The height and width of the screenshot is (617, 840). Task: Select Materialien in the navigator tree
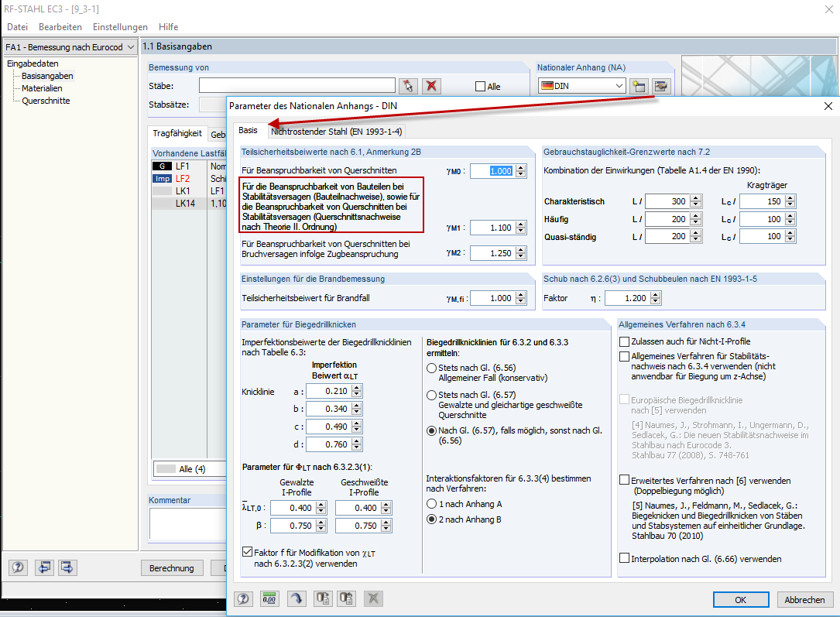pos(42,88)
